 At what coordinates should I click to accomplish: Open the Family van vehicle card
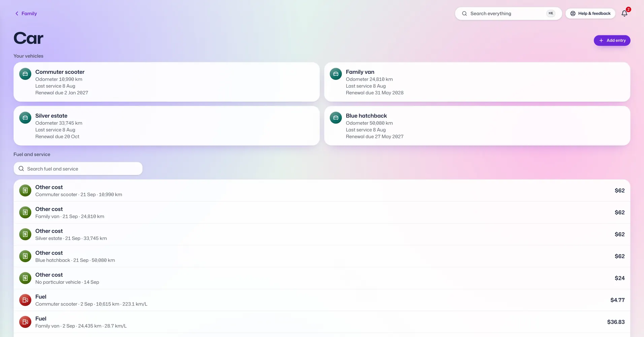(477, 82)
